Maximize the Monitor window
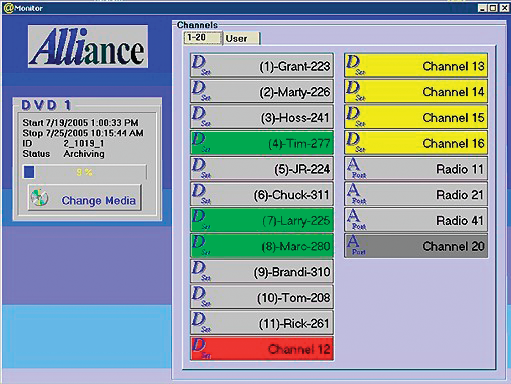This screenshot has height=384, width=511. tap(493, 8)
